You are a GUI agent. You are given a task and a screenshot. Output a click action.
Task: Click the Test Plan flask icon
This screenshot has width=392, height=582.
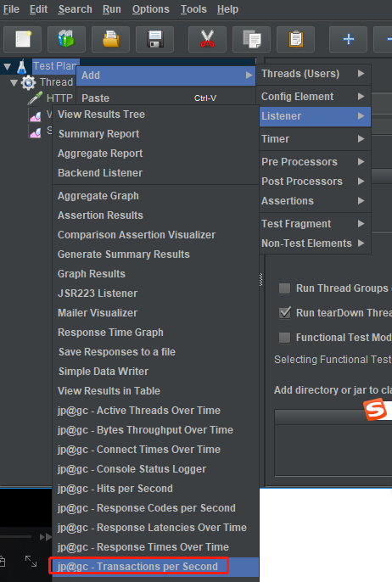[x=21, y=67]
